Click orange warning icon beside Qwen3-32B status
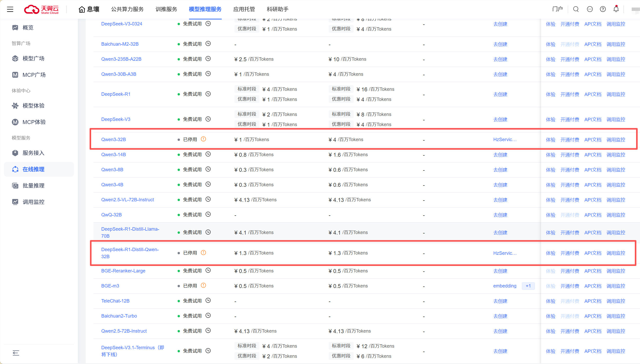 click(204, 139)
